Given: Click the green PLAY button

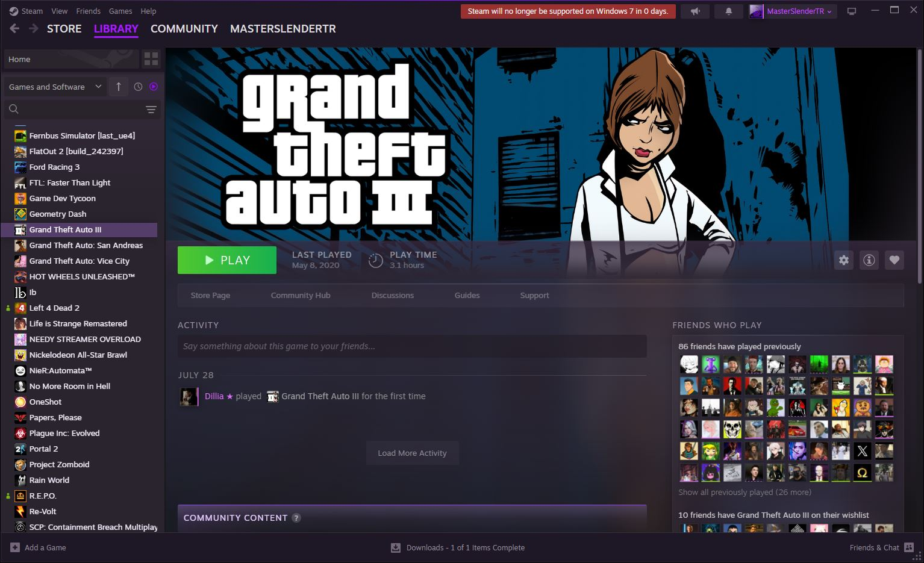Looking at the screenshot, I should [227, 260].
